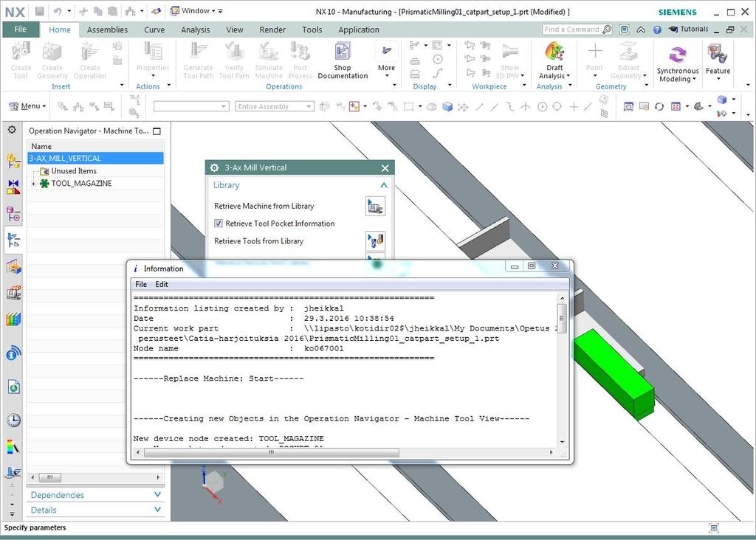The image size is (756, 540).
Task: Expand the Details panel
Action: (157, 510)
